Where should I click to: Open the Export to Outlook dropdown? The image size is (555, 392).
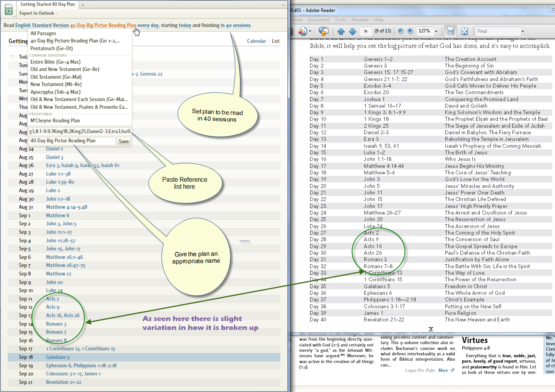[38, 13]
